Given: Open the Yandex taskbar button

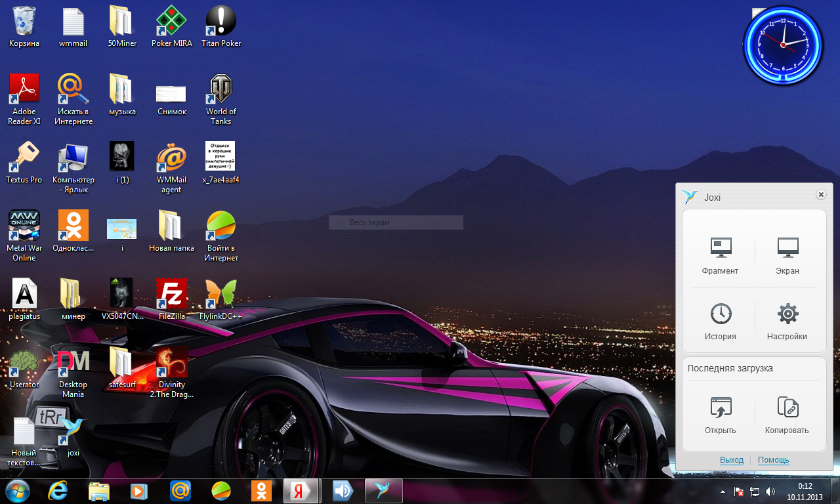Looking at the screenshot, I should [301, 491].
